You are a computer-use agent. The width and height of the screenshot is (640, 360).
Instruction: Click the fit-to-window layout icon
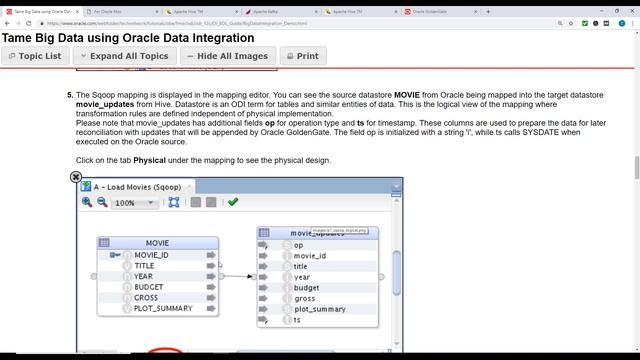click(174, 202)
